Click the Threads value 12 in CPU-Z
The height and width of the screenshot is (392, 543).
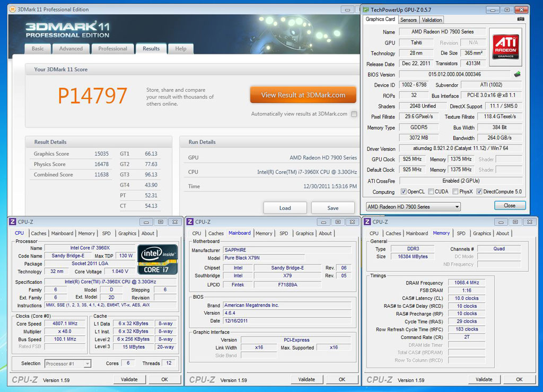[169, 363]
